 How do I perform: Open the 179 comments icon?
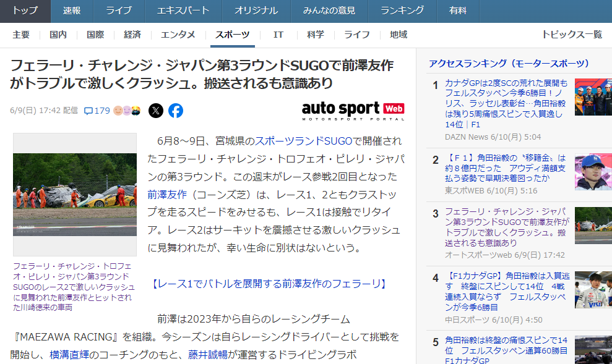[x=97, y=111]
